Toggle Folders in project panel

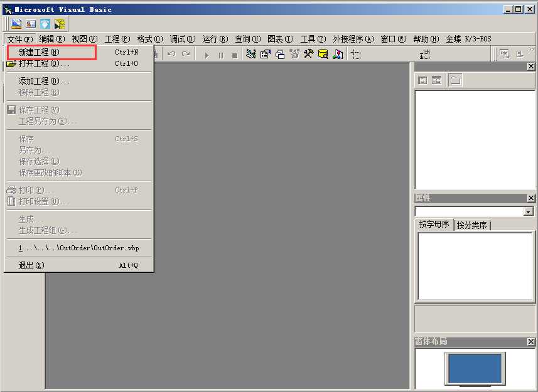[455, 80]
